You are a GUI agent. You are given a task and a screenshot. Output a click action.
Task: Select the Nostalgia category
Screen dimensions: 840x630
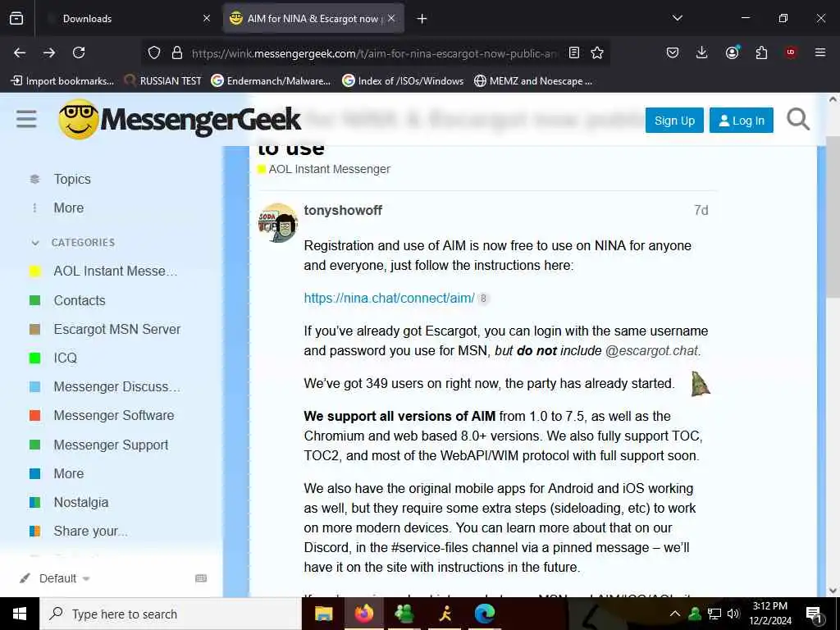click(x=69, y=503)
